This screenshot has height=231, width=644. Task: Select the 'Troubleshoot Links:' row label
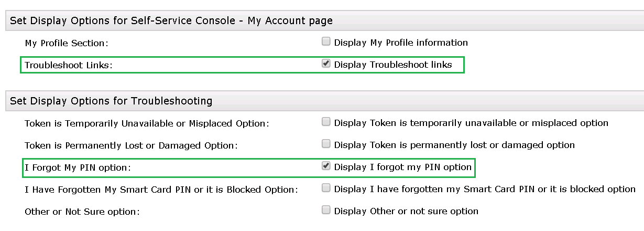pos(69,65)
